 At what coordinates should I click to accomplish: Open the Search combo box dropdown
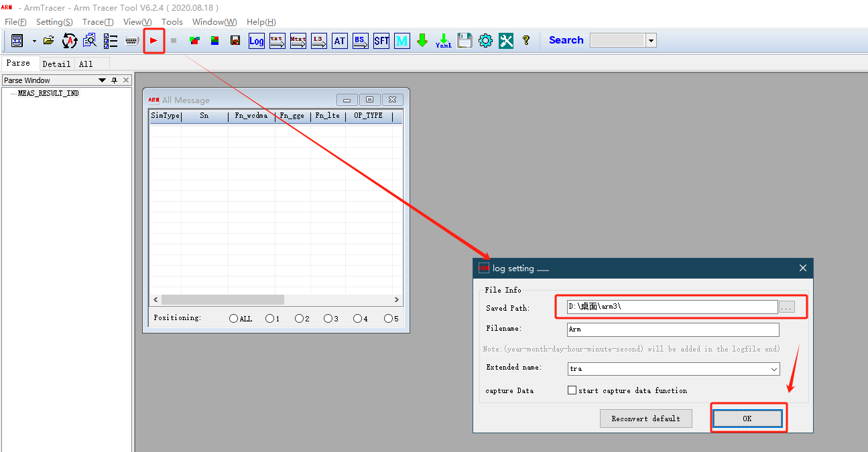click(x=651, y=41)
